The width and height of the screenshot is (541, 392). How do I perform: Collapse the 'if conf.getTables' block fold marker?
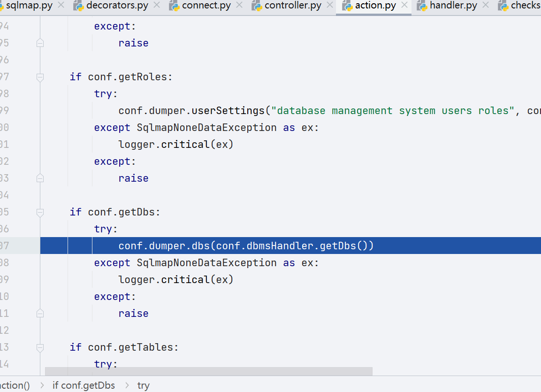[x=40, y=348]
